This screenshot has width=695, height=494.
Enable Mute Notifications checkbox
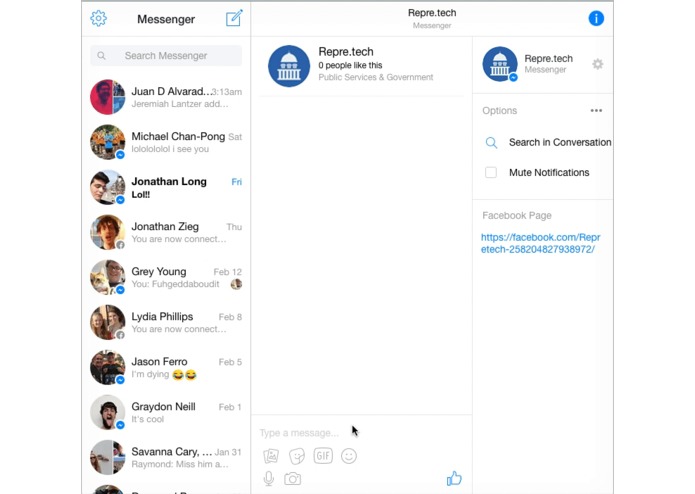pos(491,172)
